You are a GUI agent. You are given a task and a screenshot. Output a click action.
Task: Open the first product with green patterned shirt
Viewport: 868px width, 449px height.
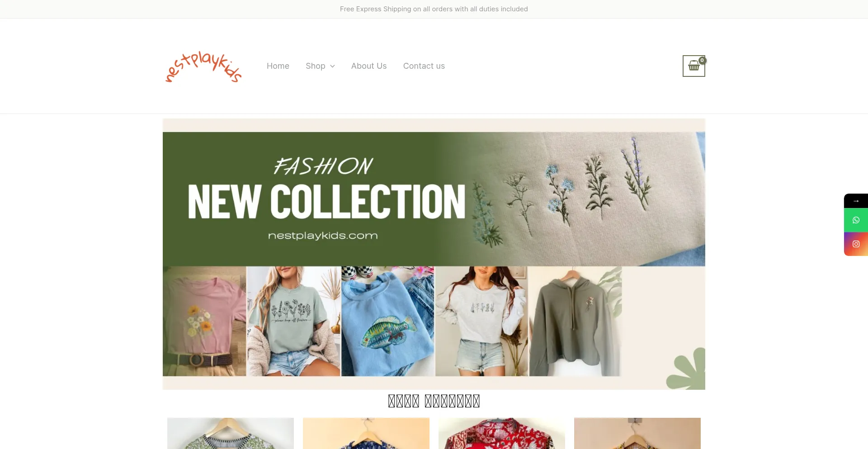pos(231,433)
